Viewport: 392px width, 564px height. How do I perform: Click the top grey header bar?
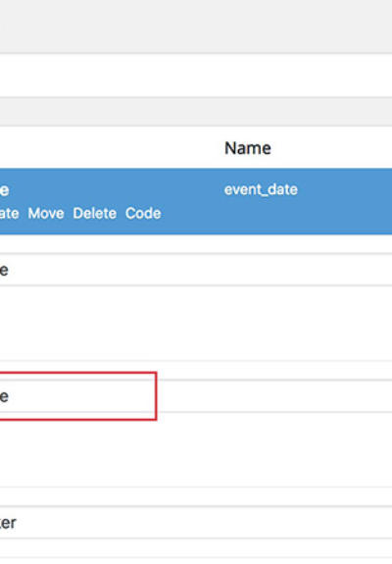click(196, 26)
